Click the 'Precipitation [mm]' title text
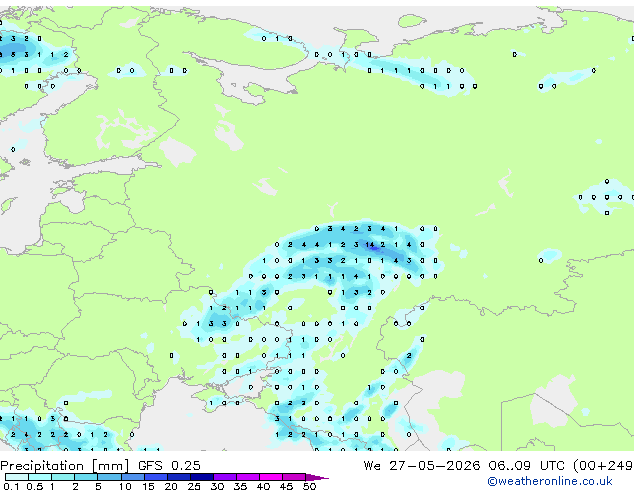 tap(65, 466)
